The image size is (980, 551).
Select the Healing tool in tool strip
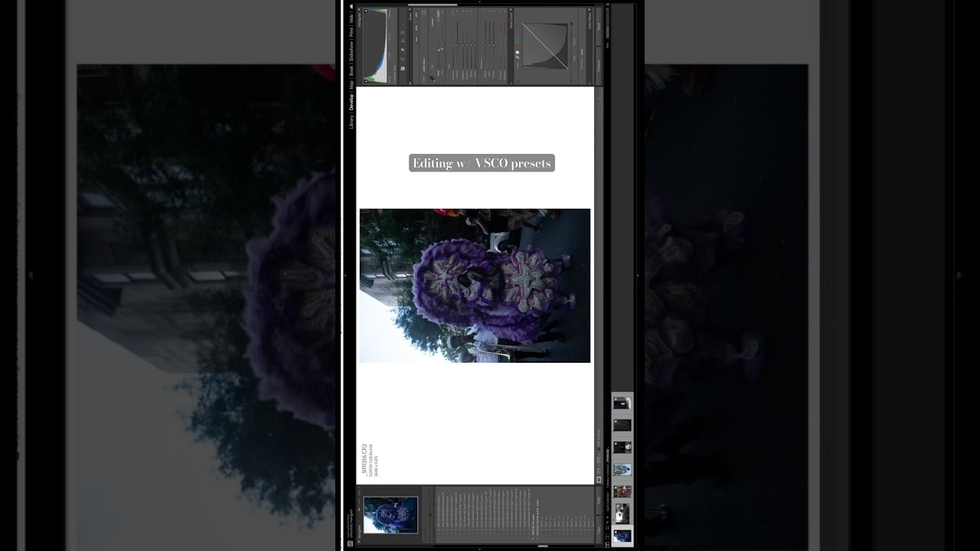click(403, 50)
